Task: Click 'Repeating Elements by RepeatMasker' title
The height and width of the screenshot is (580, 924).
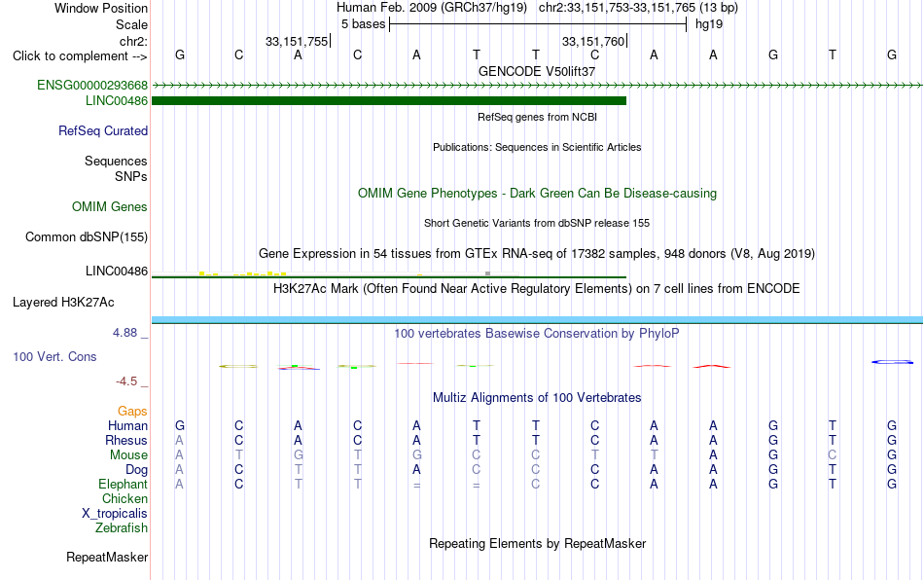Action: point(538,543)
